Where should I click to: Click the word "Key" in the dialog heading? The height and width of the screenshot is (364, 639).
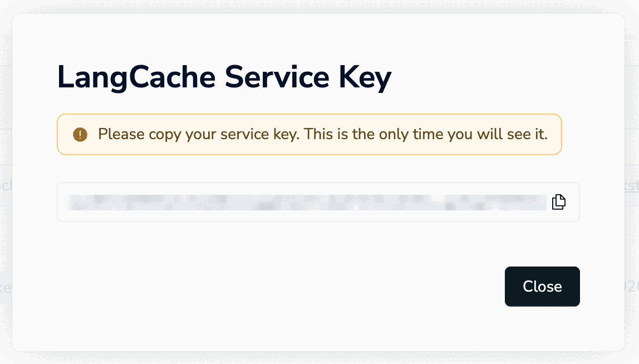365,78
